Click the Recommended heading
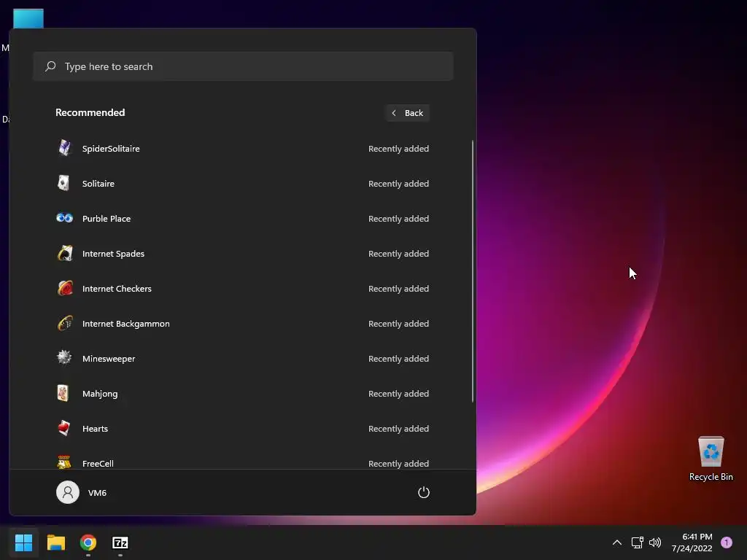Viewport: 747px width, 560px height. pyautogui.click(x=90, y=112)
